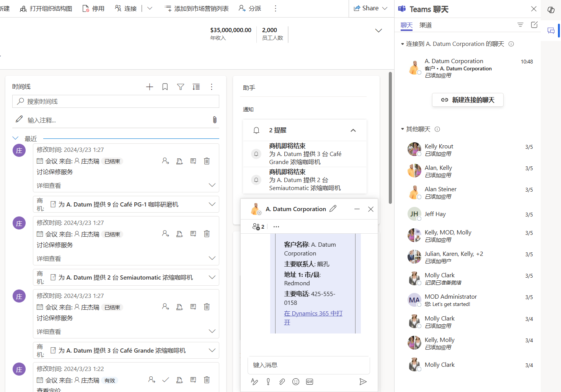Start new chat compose icon
This screenshot has width=561, height=392.
click(x=534, y=25)
